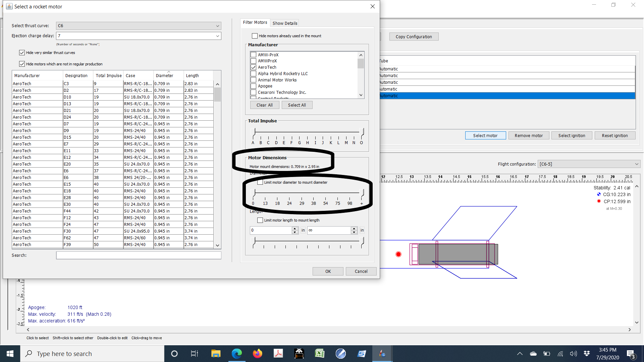Enable Limit motor length to mount length
644x362 pixels.
[260, 220]
